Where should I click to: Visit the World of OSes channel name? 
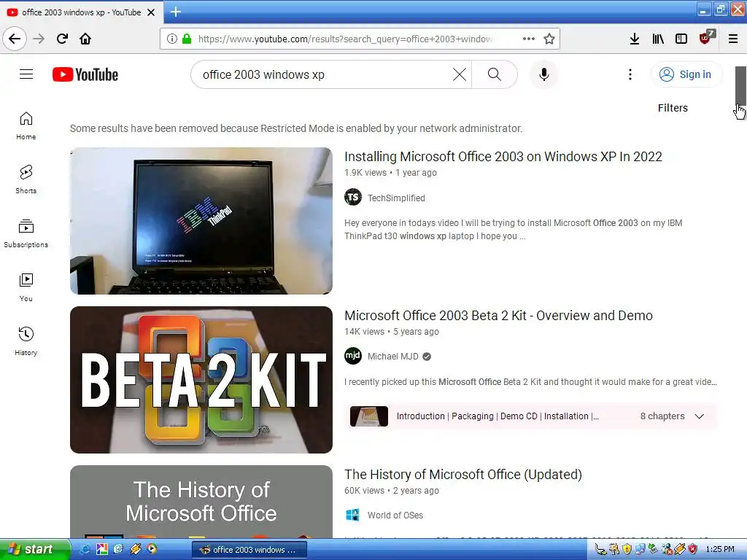coord(395,516)
